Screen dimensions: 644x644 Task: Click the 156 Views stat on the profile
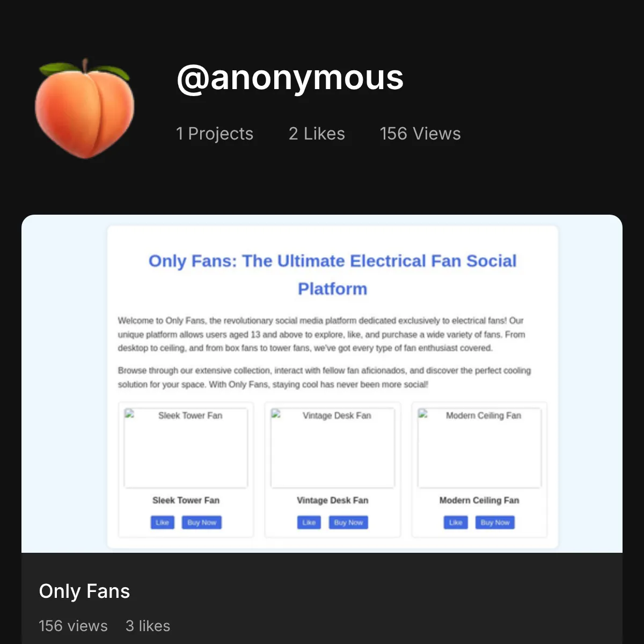coord(420,134)
